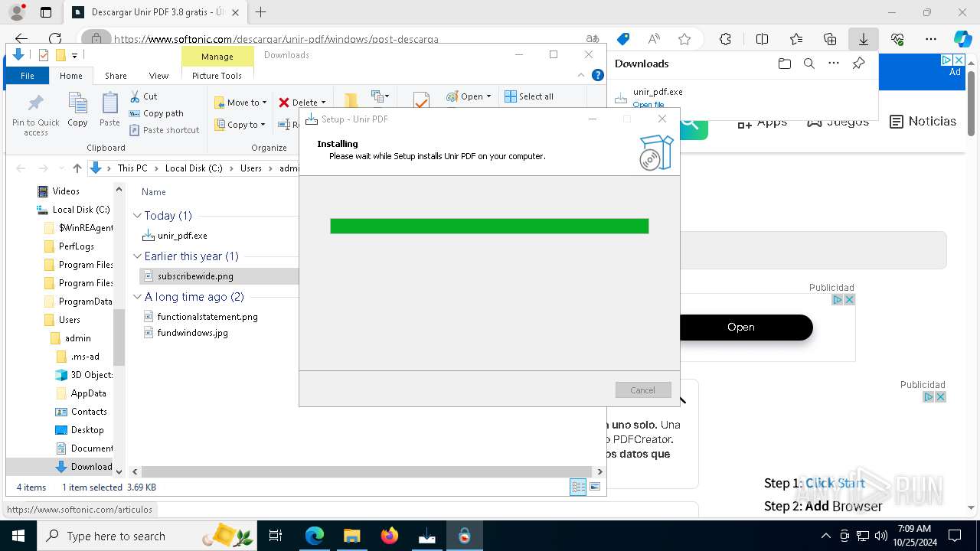980x551 pixels.
Task: Open Edge Favorites list icon
Action: 796,39
